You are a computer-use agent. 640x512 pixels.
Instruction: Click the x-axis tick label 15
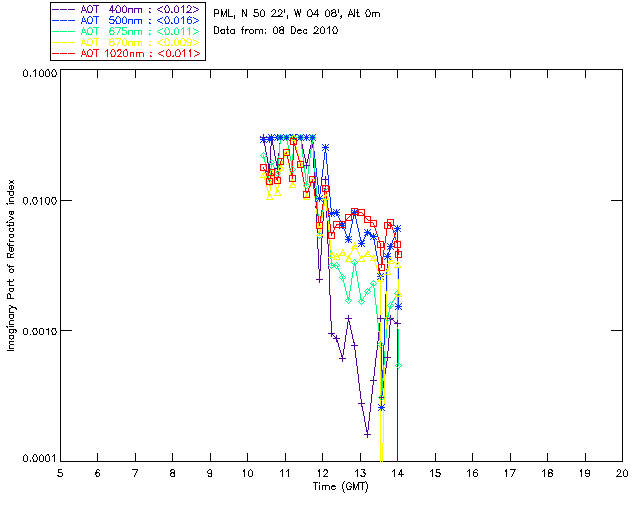coord(435,474)
